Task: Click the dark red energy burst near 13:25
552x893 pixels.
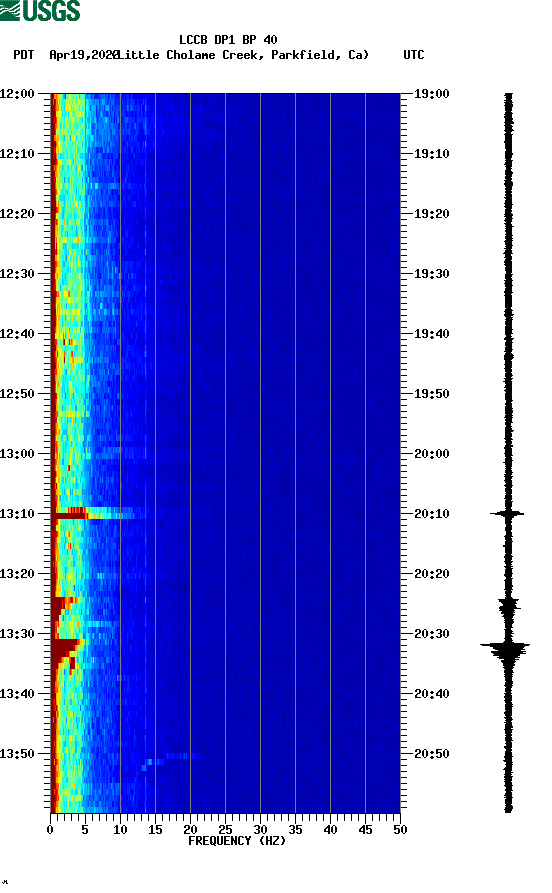Action: click(63, 607)
